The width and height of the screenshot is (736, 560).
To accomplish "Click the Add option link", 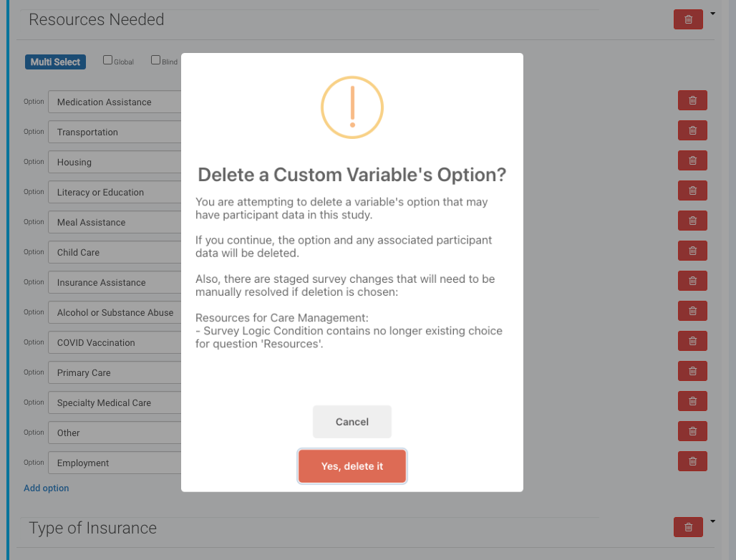I will point(47,488).
